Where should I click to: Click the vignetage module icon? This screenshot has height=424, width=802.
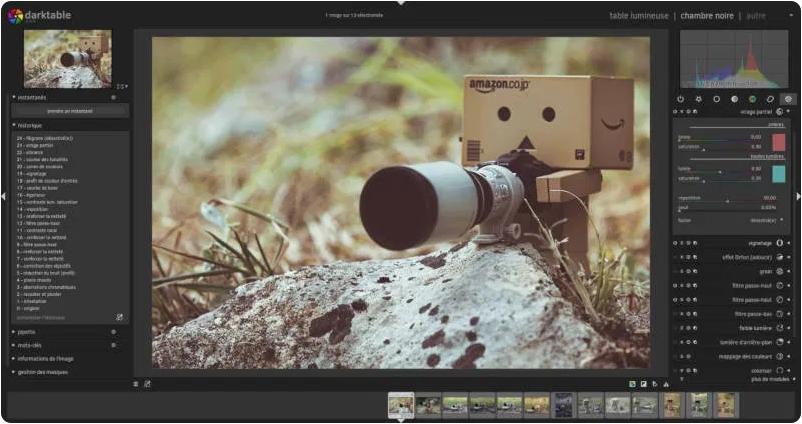tap(779, 243)
